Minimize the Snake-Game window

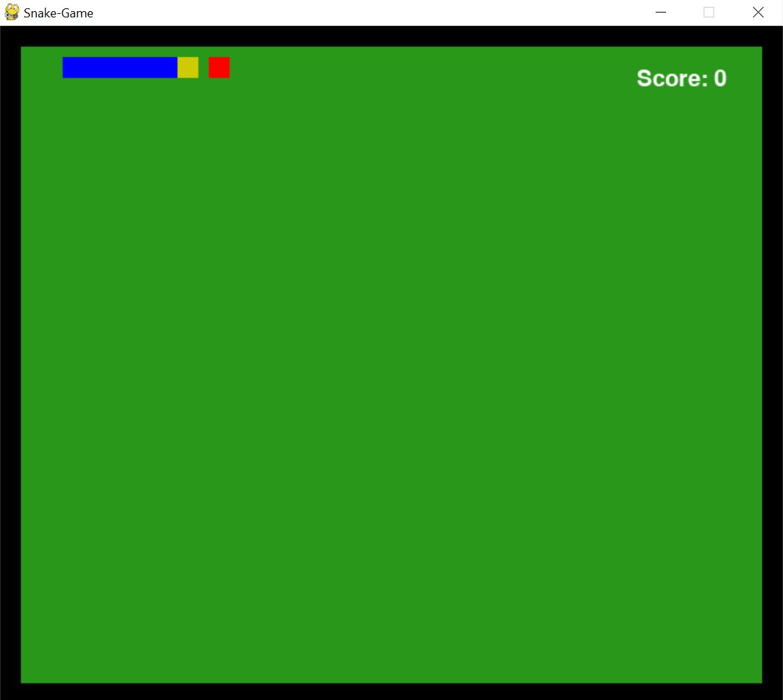(x=661, y=13)
